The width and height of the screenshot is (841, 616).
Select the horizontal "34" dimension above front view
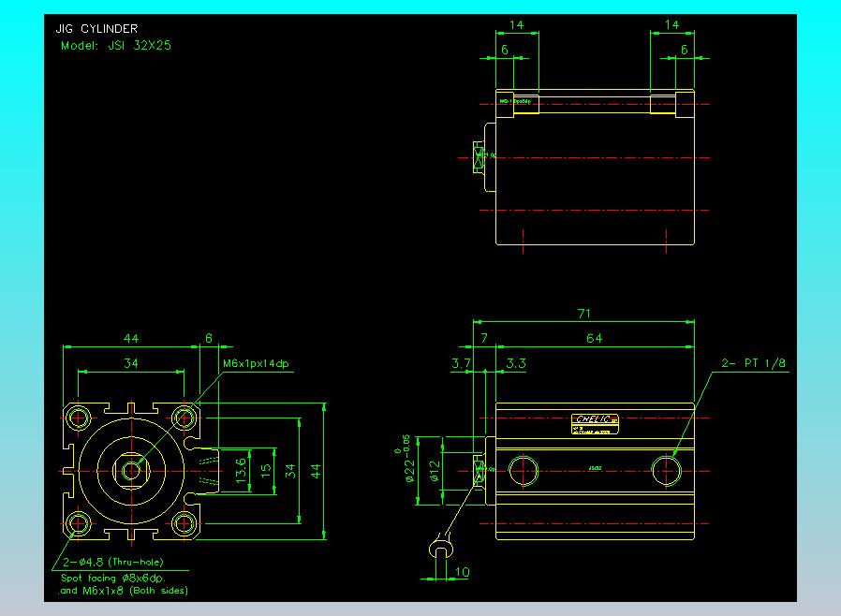tap(131, 363)
